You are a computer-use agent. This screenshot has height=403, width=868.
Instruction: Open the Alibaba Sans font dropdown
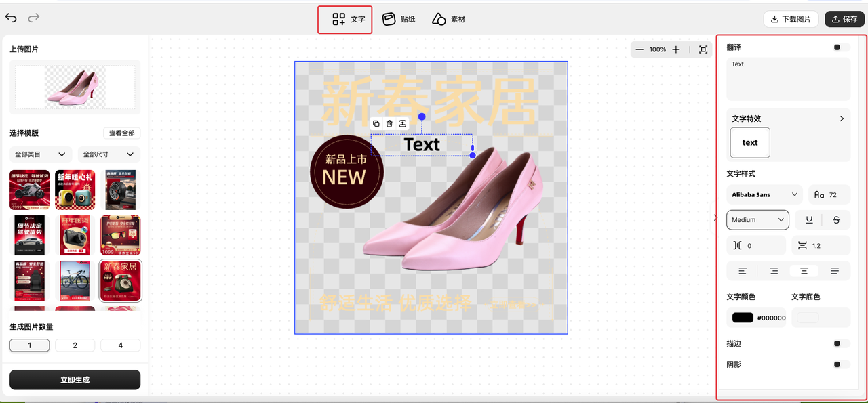coord(764,194)
